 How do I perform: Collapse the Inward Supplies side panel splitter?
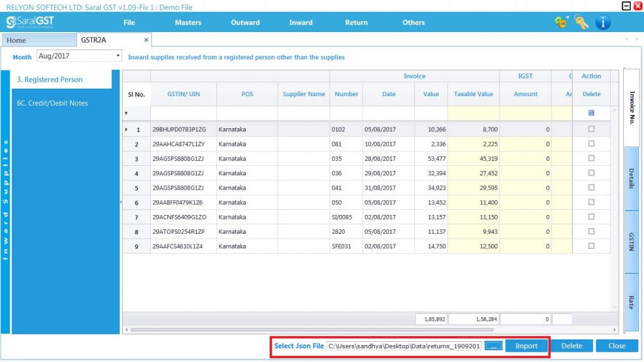coord(121,202)
